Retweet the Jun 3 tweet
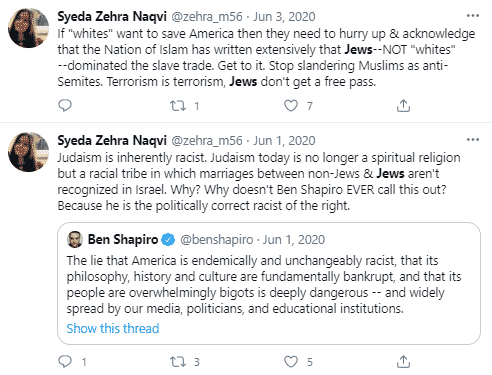Viewport: 492px width, 375px height. click(x=178, y=106)
